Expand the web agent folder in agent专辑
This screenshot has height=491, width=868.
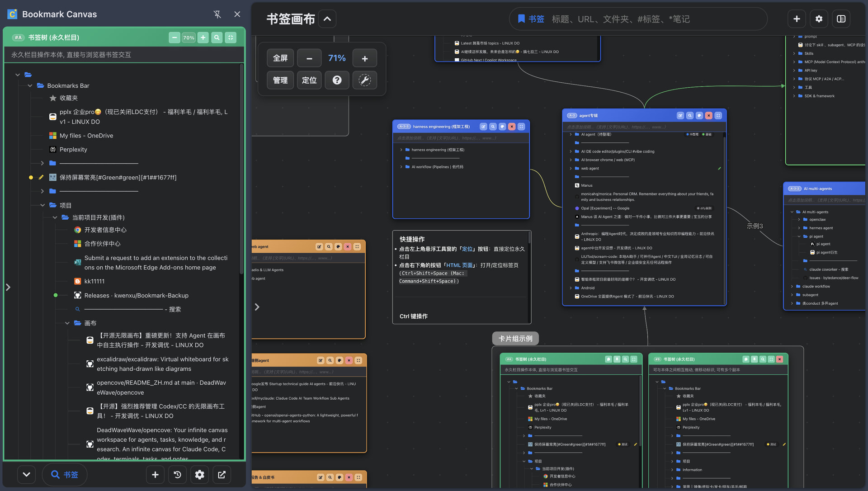click(571, 169)
